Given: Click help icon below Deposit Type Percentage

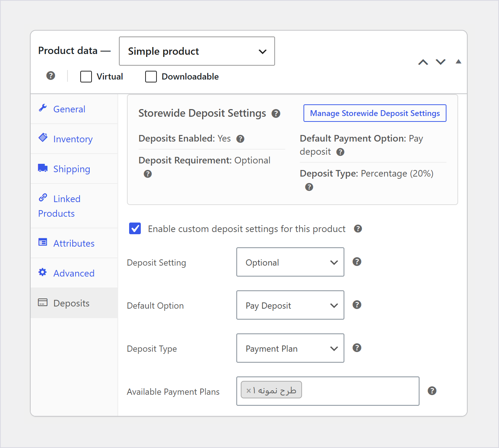Looking at the screenshot, I should 309,187.
